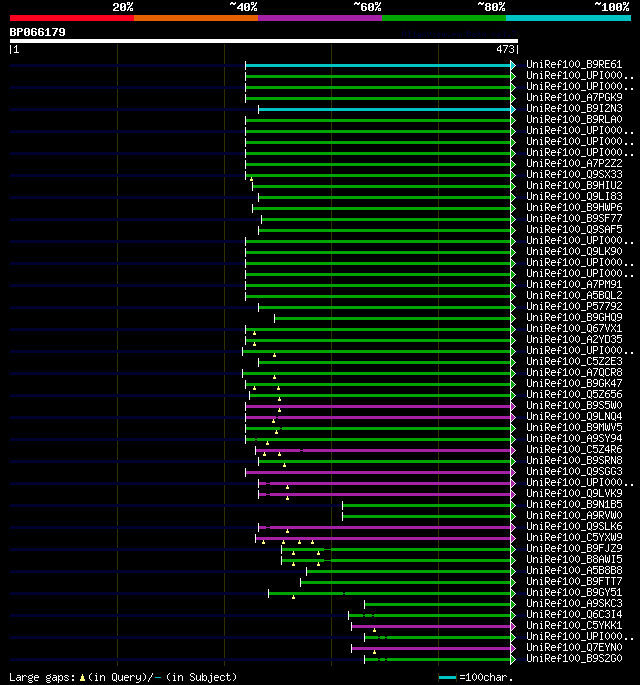The height and width of the screenshot is (685, 640).
Task: Open hit UniRef100_Q9SX33
Action: [x=574, y=174]
